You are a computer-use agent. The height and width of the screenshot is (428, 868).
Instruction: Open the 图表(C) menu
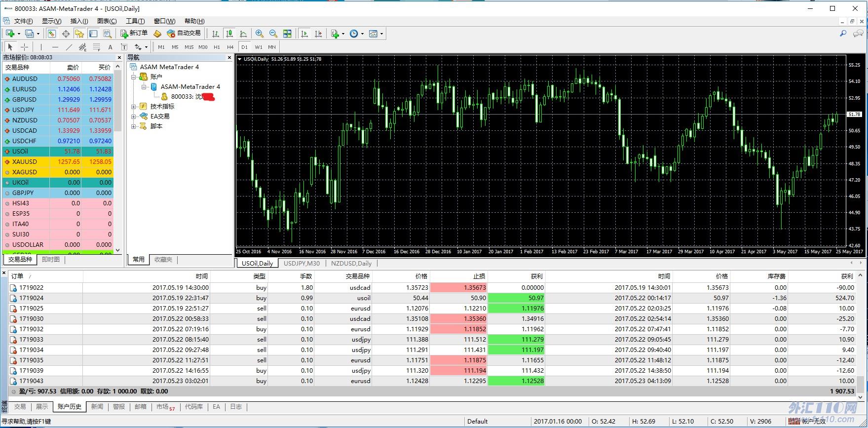click(x=107, y=21)
